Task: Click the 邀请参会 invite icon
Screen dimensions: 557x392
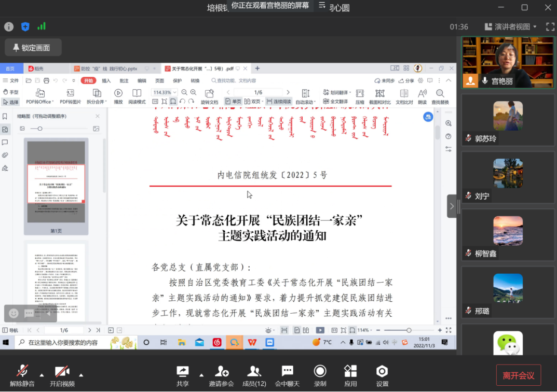Action: (222, 374)
